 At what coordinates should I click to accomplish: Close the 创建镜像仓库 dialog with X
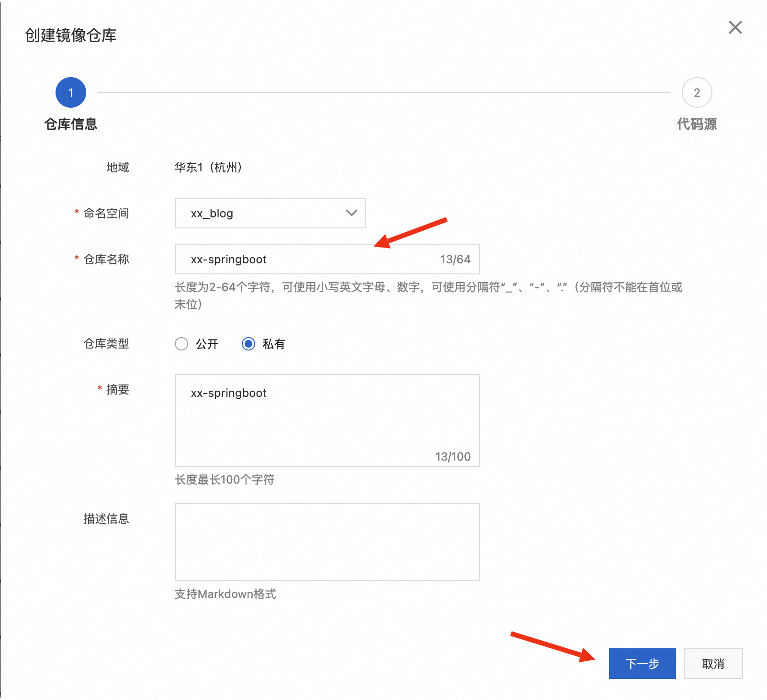pyautogui.click(x=735, y=28)
